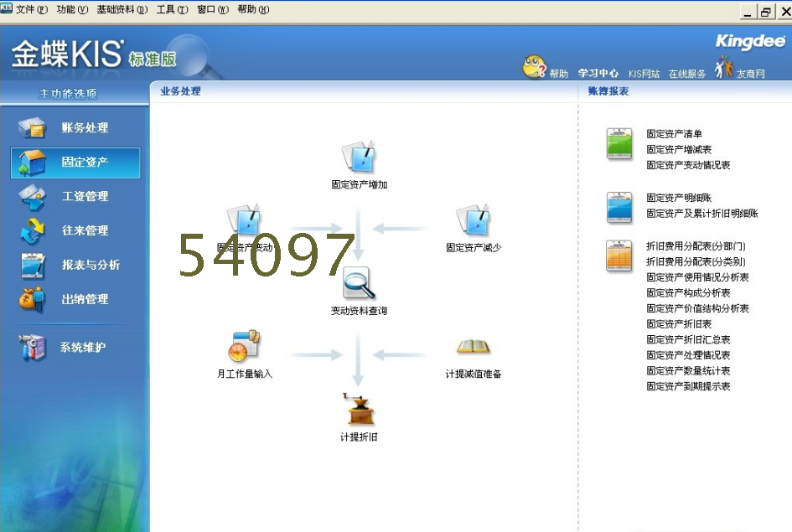Open the 工具(T) menu
Screen dimensions: 792x532
coord(173,9)
